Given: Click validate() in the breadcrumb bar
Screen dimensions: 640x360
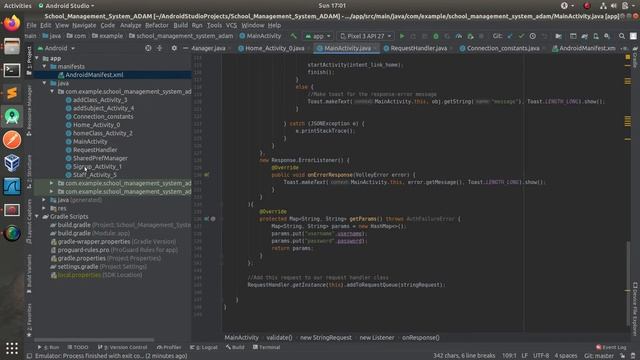Looking at the screenshot, I should [279, 338].
